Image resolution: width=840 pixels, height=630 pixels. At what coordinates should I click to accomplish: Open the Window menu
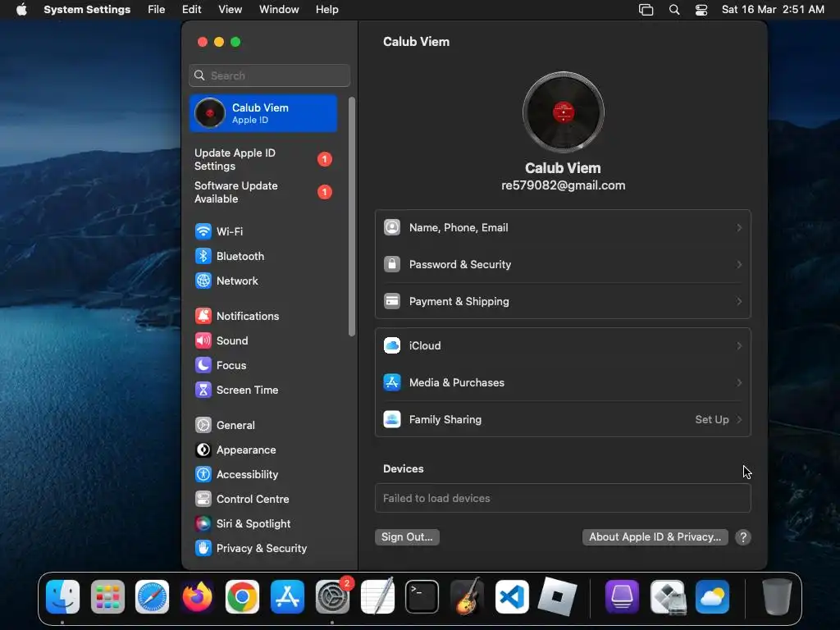pyautogui.click(x=279, y=10)
